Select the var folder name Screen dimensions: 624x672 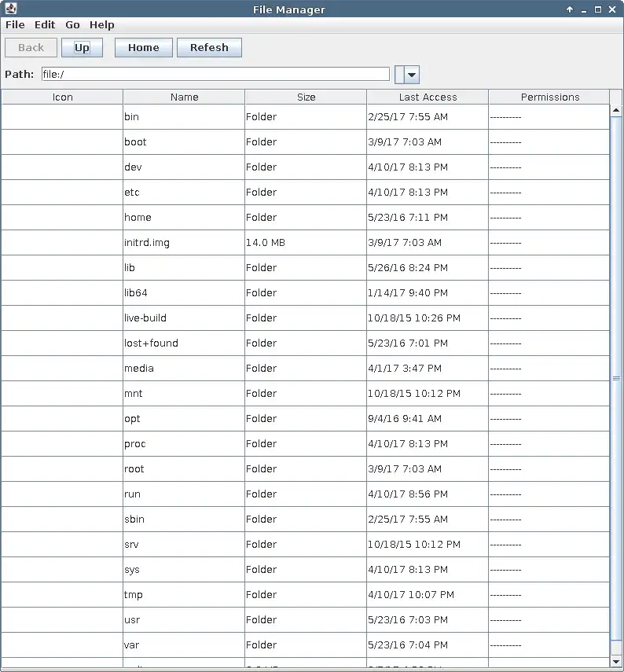coord(131,645)
